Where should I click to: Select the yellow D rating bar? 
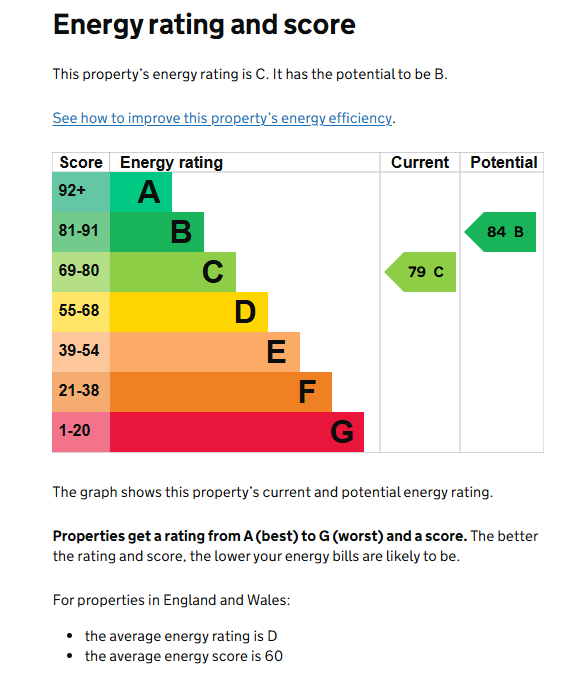tap(189, 312)
